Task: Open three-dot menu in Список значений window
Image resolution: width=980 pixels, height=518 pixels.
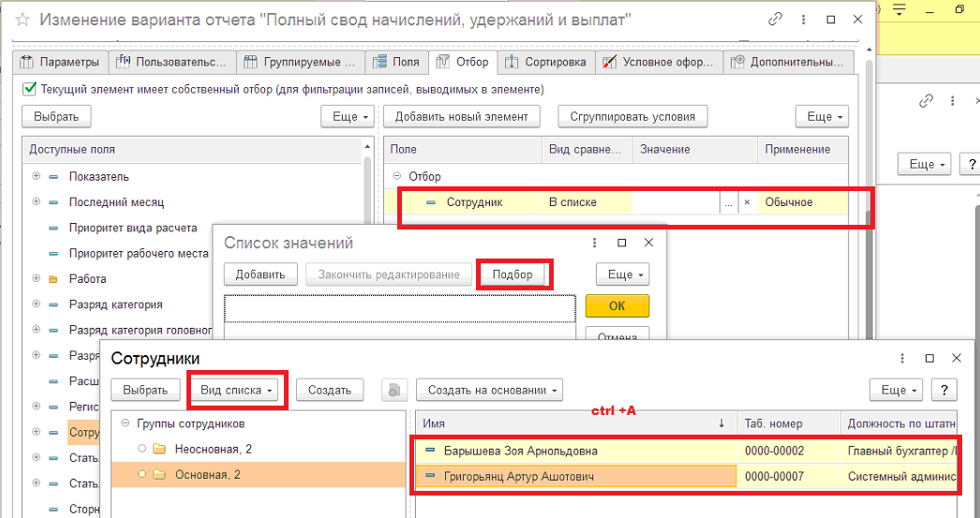Action: click(x=594, y=243)
